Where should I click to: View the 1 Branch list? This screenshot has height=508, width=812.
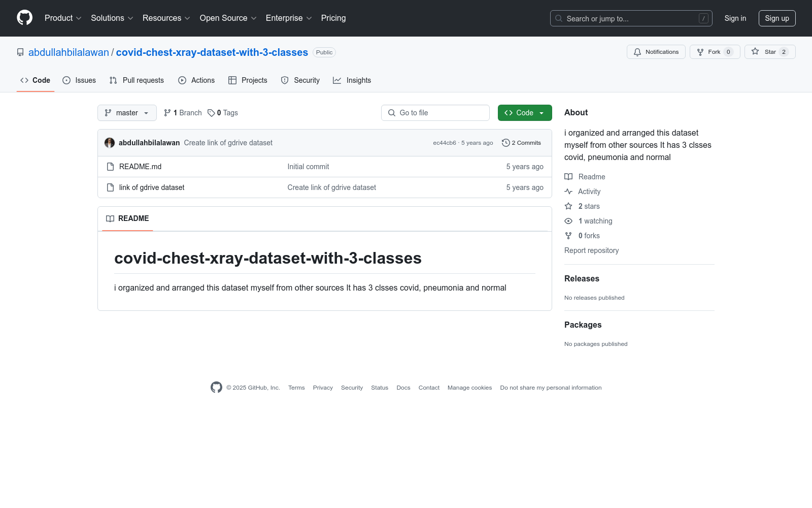183,113
